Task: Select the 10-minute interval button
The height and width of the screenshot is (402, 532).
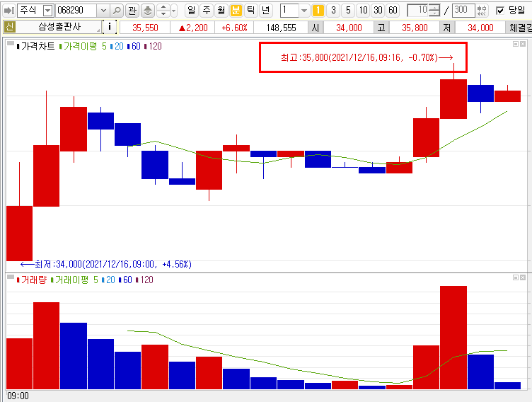Action: 363,11
